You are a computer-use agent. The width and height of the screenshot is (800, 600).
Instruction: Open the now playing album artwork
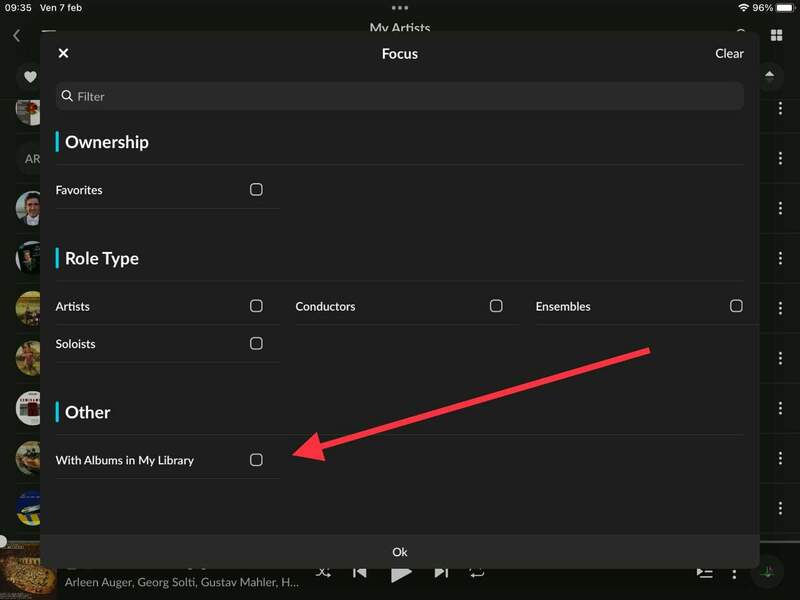(28, 573)
